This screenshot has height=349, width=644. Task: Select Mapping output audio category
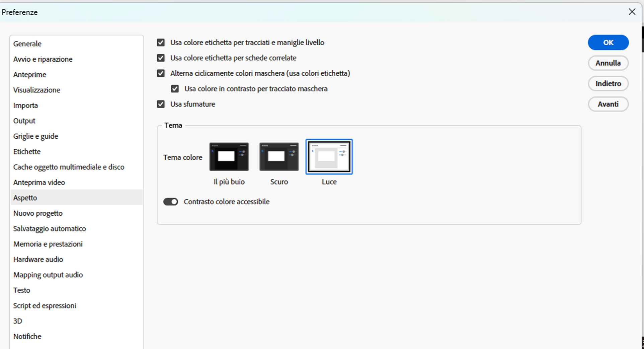(76, 275)
